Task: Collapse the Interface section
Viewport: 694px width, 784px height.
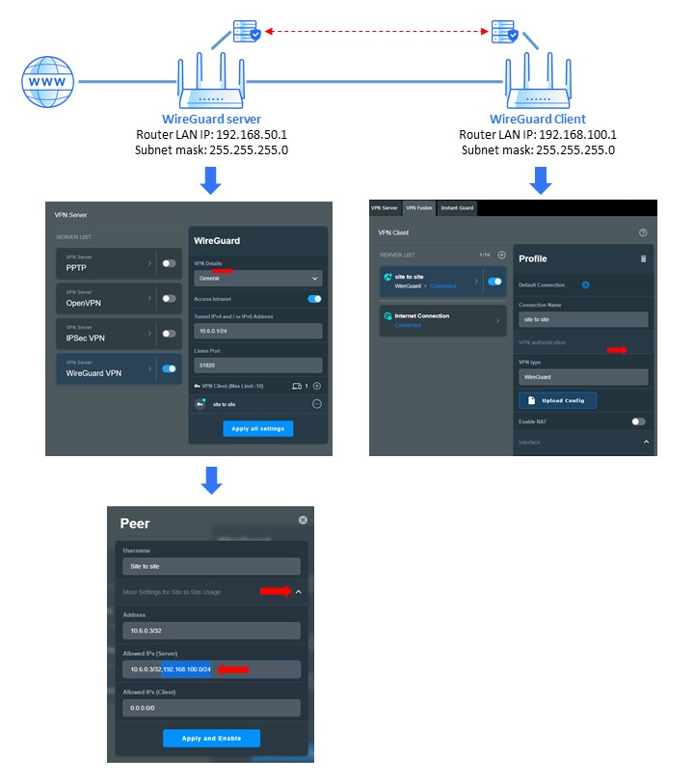Action: click(646, 442)
